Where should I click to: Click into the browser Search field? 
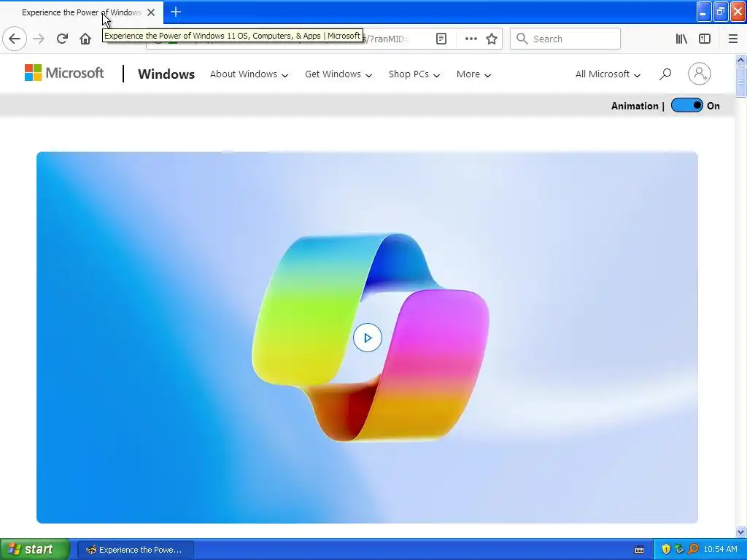[565, 39]
